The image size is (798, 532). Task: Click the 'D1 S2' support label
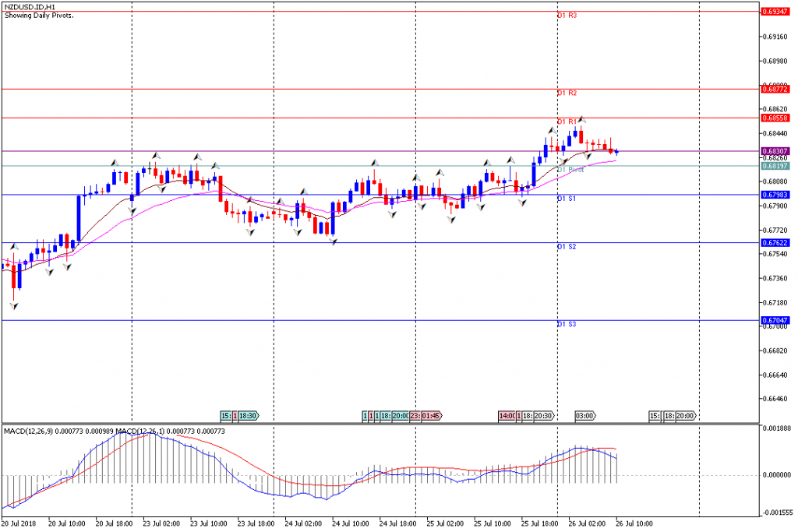pos(567,247)
